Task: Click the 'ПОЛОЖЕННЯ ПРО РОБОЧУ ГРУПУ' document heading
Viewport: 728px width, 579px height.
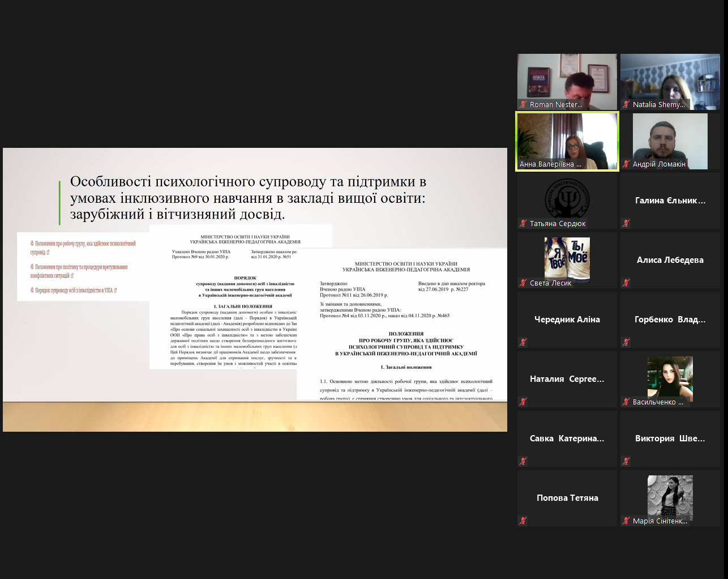Action: [x=406, y=344]
